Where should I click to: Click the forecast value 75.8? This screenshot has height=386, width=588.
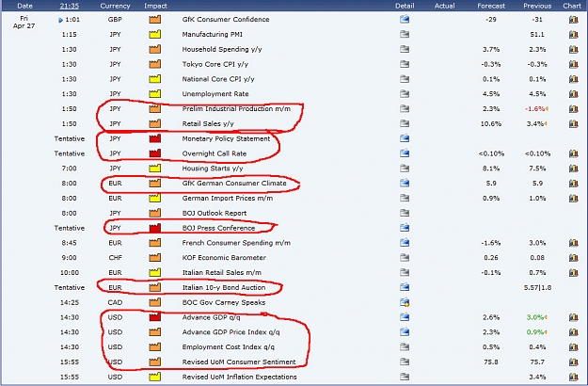[x=491, y=362]
